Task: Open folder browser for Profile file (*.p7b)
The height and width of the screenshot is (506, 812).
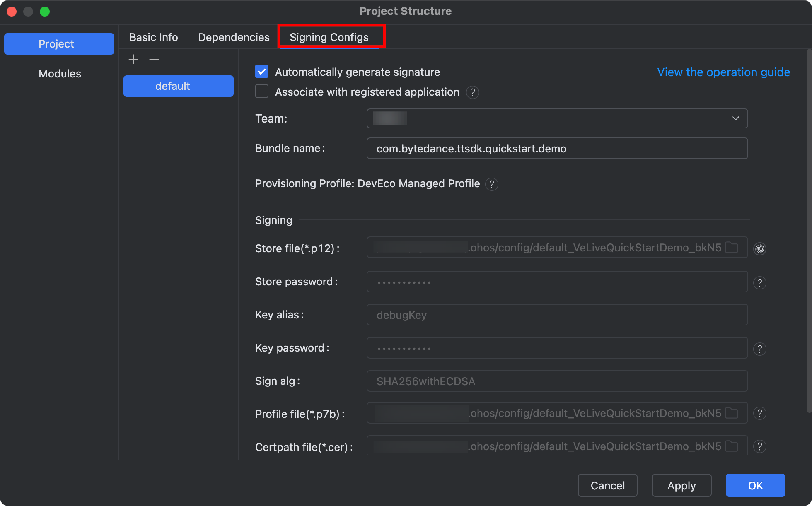Action: click(732, 413)
